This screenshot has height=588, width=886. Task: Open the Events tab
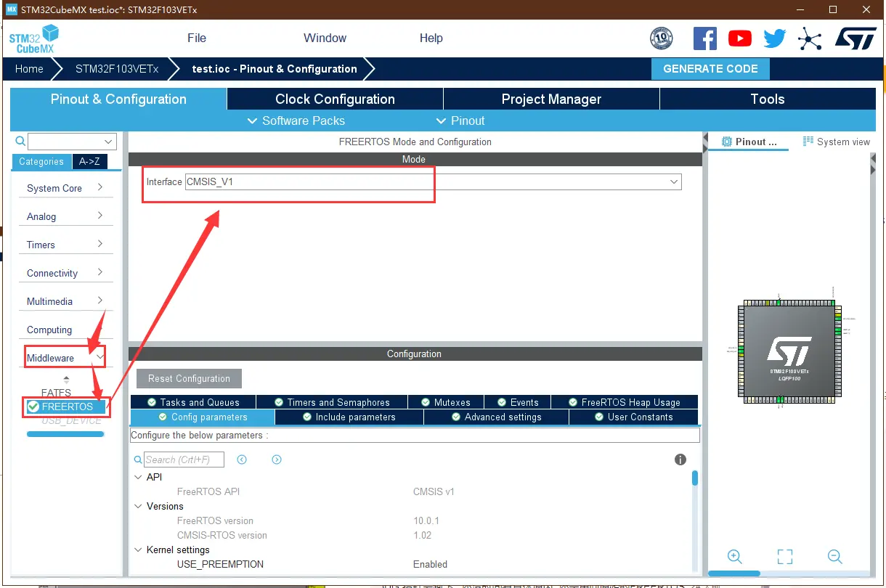[x=517, y=402]
